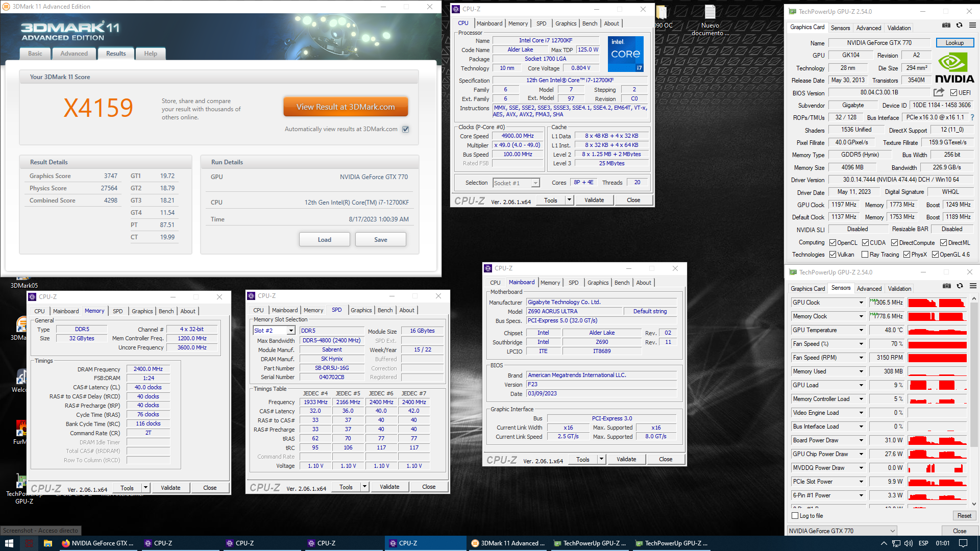
Task: Open the Windows Start menu
Action: pos(9,543)
